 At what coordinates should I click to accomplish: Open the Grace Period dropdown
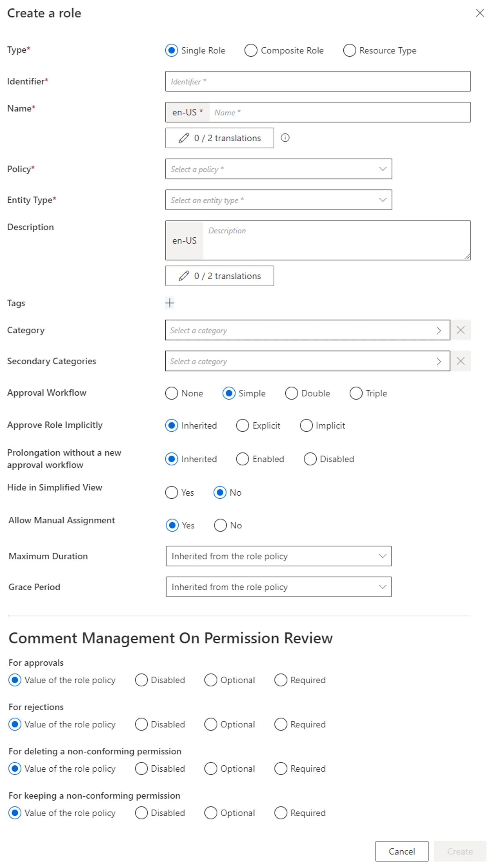point(279,587)
